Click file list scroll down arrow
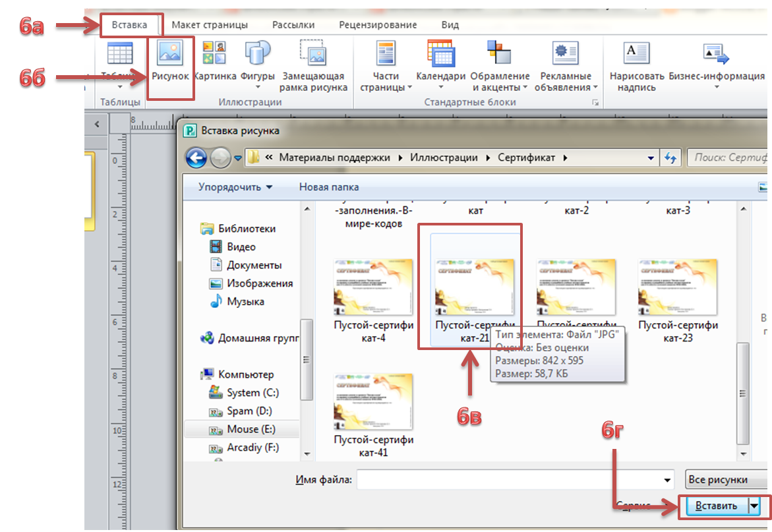Viewport: 772px width, 532px height. (x=743, y=454)
